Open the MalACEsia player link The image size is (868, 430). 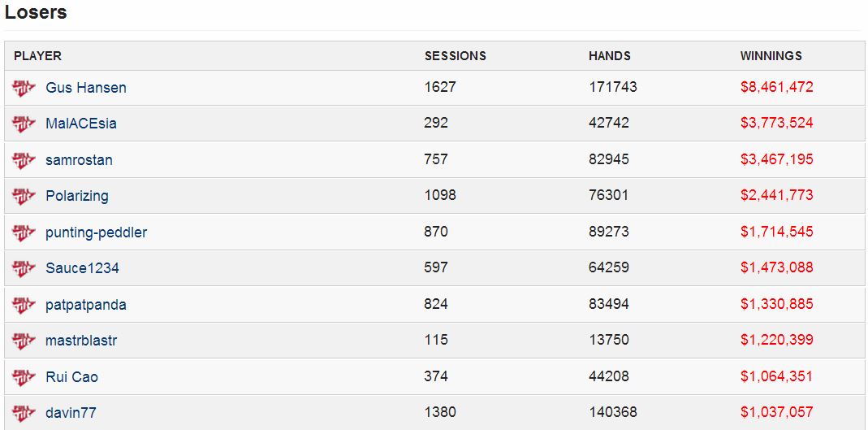[81, 124]
